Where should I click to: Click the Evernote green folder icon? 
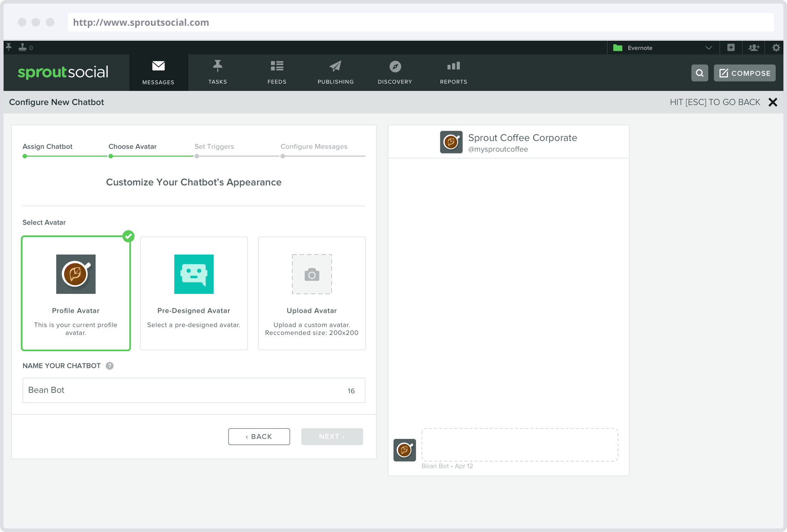618,48
